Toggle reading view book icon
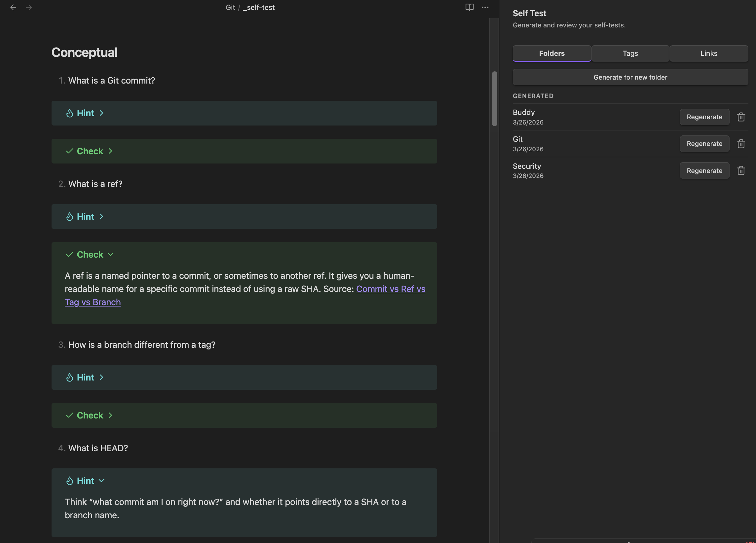This screenshot has width=756, height=543. click(x=469, y=7)
